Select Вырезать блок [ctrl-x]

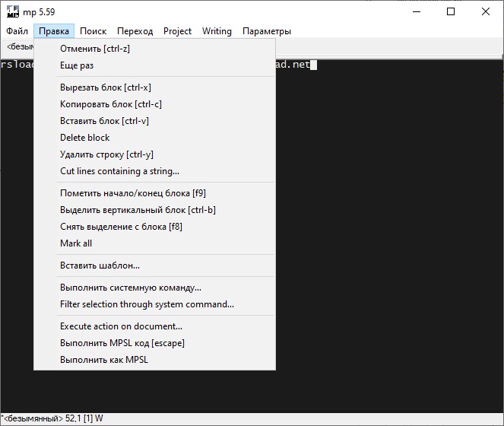(154, 87)
